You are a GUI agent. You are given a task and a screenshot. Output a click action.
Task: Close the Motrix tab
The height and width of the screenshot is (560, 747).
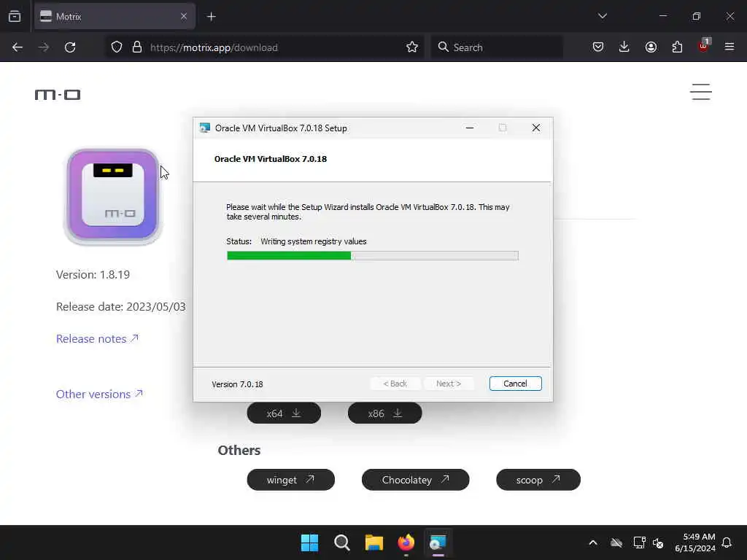184,17
